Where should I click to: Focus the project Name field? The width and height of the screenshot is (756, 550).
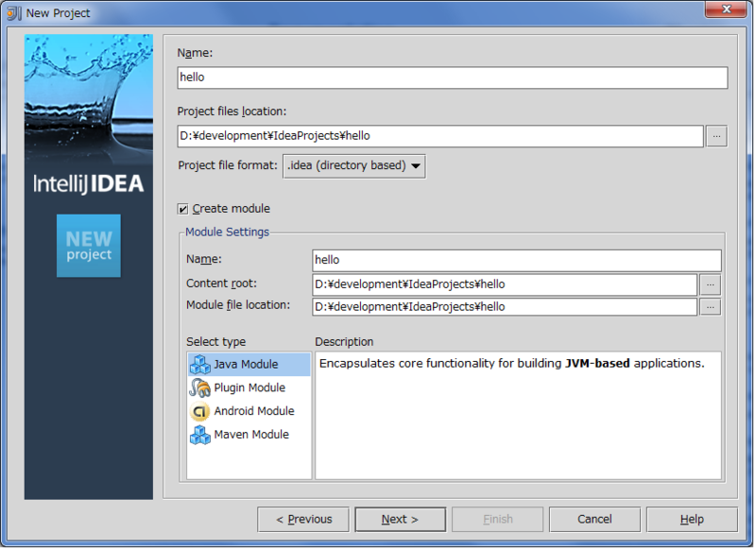pos(453,77)
